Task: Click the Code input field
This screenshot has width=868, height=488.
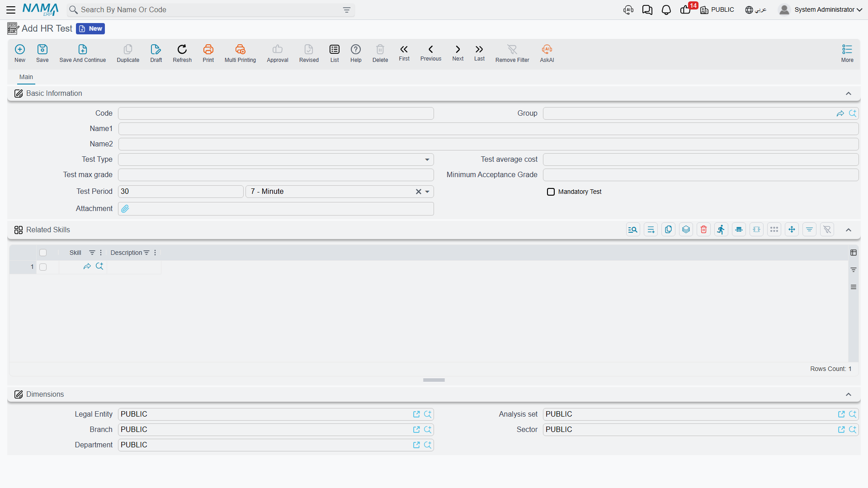Action: [x=276, y=113]
